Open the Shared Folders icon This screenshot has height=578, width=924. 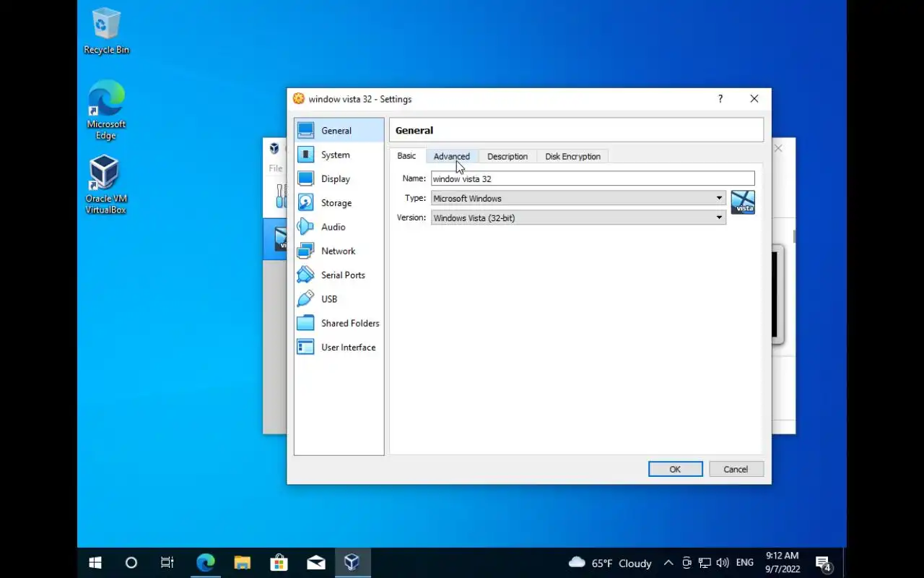point(305,323)
